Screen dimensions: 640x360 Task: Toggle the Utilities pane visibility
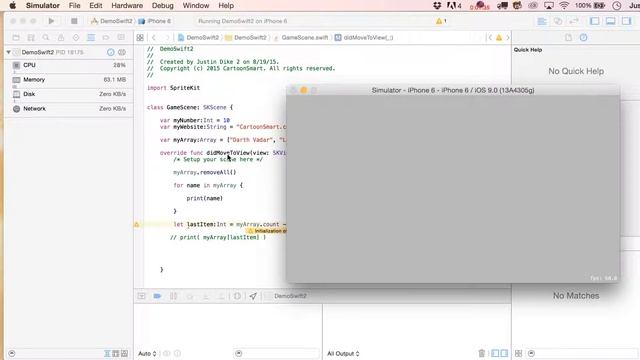[627, 21]
